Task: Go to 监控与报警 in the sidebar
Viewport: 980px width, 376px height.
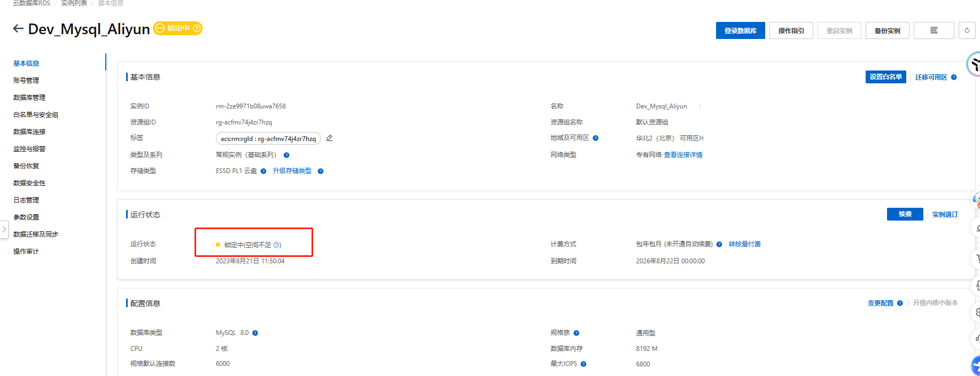Action: coord(29,149)
